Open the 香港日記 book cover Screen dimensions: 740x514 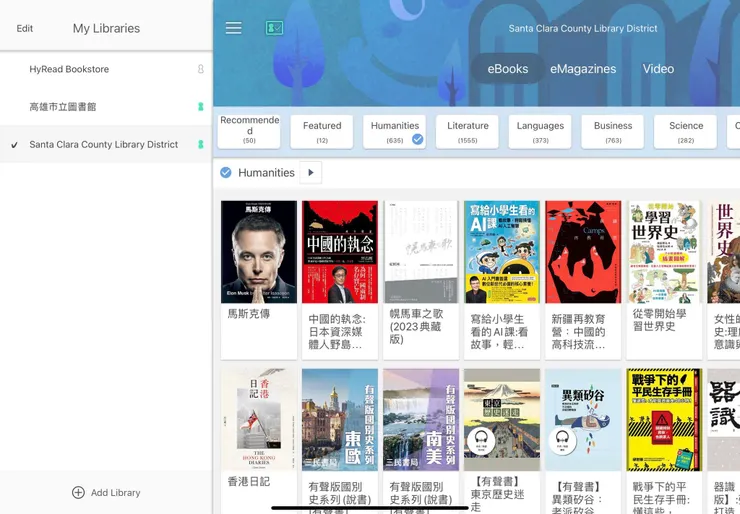click(x=259, y=420)
